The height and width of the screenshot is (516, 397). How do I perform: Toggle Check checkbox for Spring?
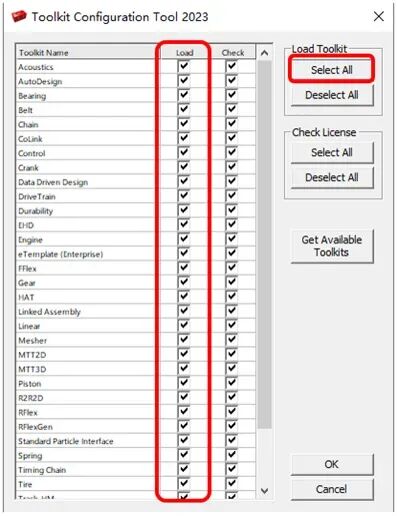[232, 455]
